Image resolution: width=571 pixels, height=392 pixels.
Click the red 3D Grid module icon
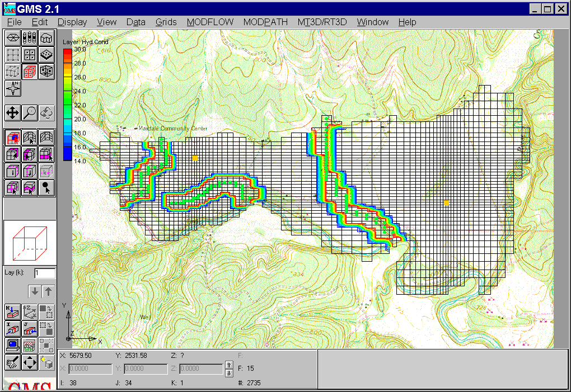pyautogui.click(x=30, y=72)
